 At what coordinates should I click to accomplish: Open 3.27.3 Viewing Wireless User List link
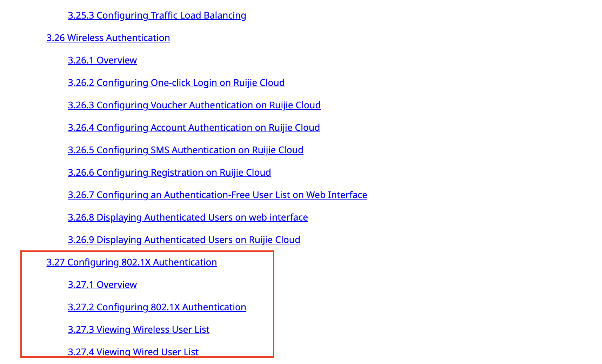(x=139, y=330)
